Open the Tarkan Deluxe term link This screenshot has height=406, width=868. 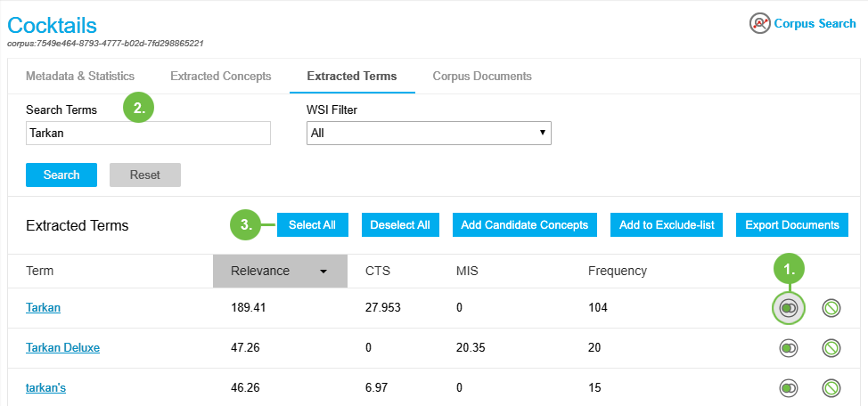pyautogui.click(x=62, y=347)
